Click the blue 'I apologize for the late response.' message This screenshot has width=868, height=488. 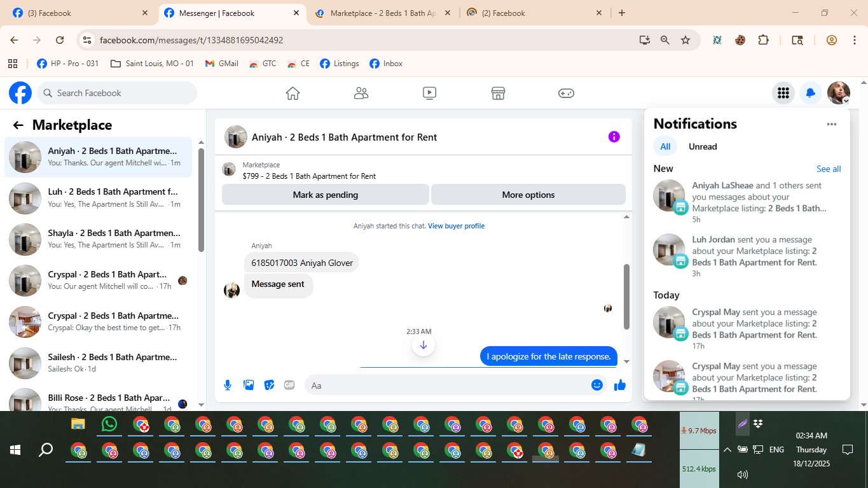pyautogui.click(x=549, y=356)
